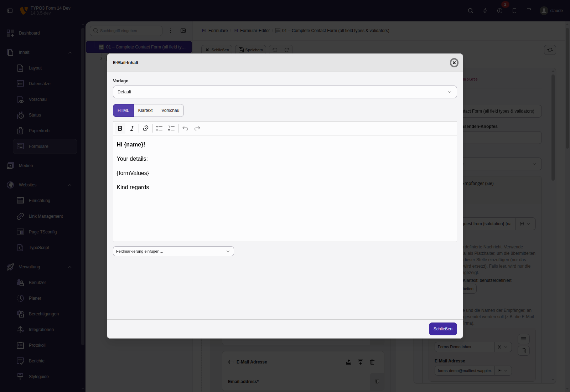The width and height of the screenshot is (570, 392).
Task: Open the Vorlage Default dropdown
Action: [x=285, y=92]
